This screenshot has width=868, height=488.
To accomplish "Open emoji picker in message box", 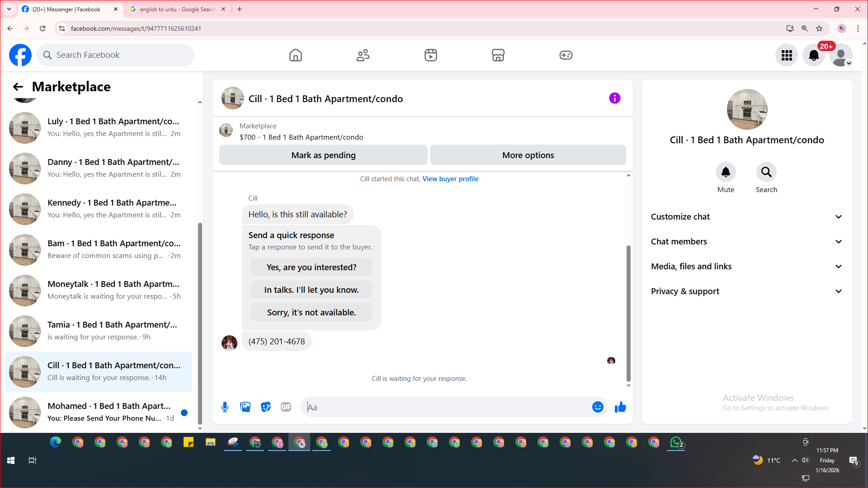I will [x=598, y=407].
